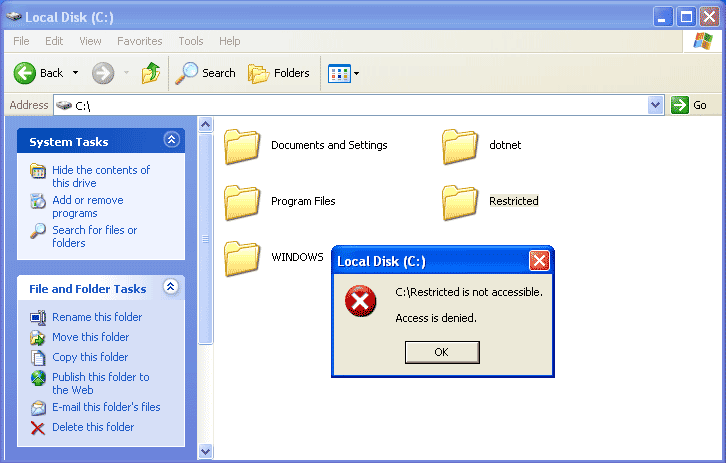Click the Hide contents drive icon
The width and height of the screenshot is (726, 463).
pos(38,171)
